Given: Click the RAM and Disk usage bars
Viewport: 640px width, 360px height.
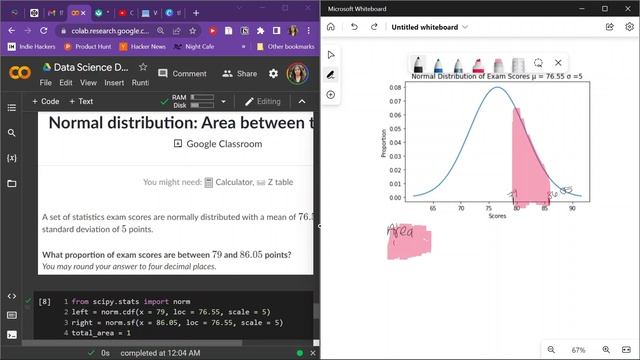Looking at the screenshot, I should (x=193, y=101).
